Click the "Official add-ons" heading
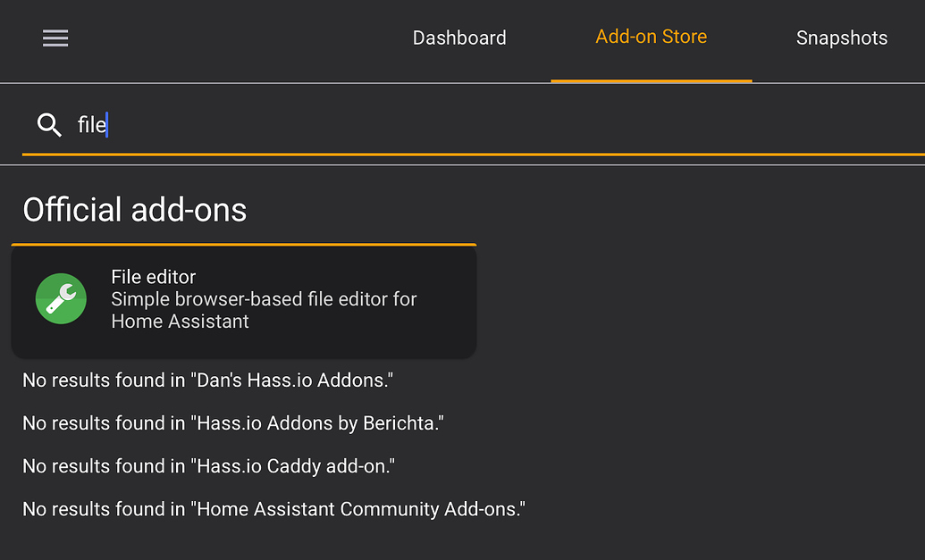Screen dimensions: 925x560 pyautogui.click(x=134, y=210)
